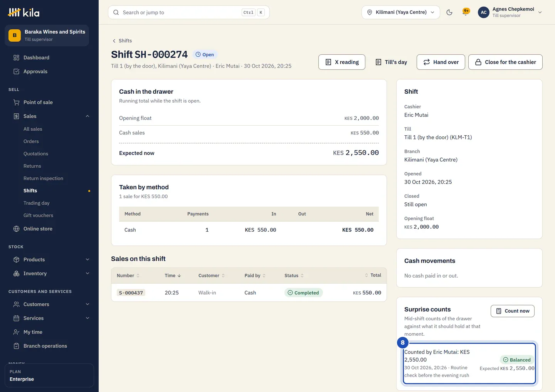This screenshot has height=392, width=555.
Task: Click the AC user avatar
Action: [x=484, y=12]
